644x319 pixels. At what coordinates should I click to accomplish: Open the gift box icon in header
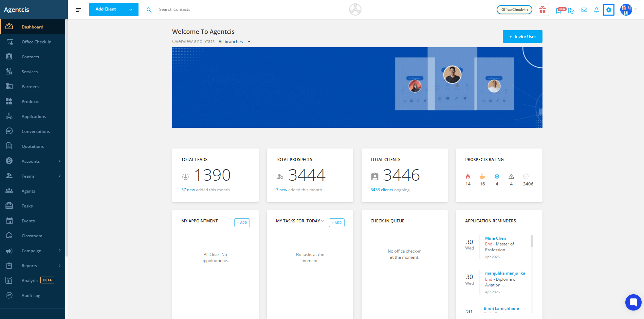pos(542,9)
